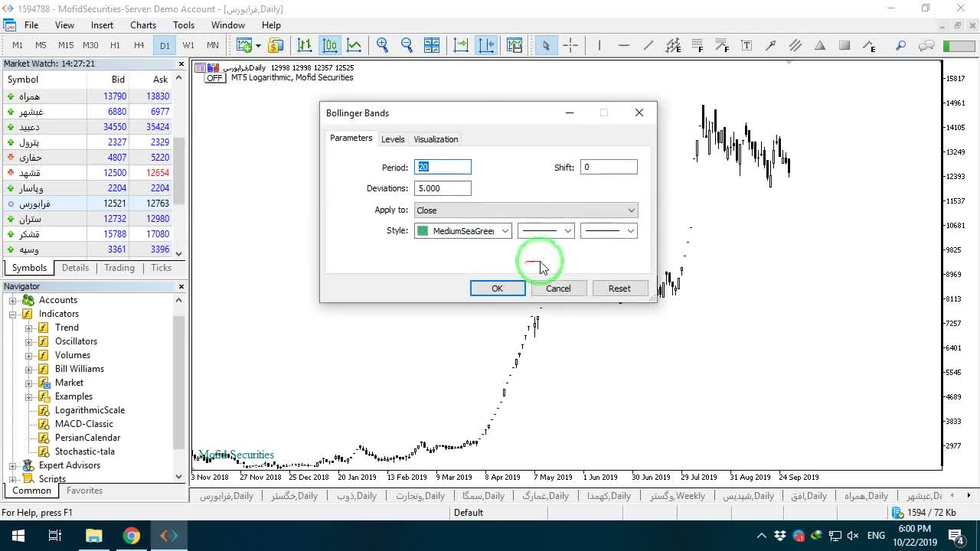Toggle the chart shift icon
980x551 pixels.
pyautogui.click(x=486, y=45)
